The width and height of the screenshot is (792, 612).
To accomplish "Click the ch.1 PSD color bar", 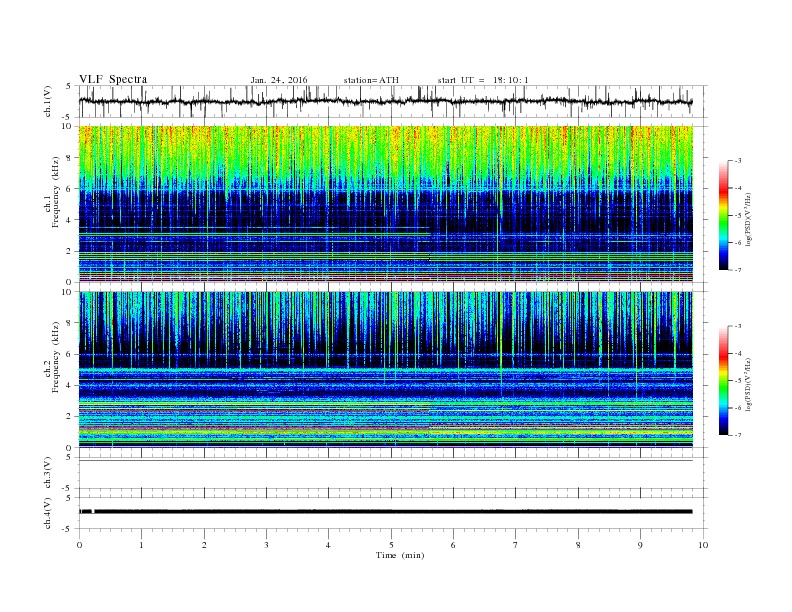I will pos(723,215).
